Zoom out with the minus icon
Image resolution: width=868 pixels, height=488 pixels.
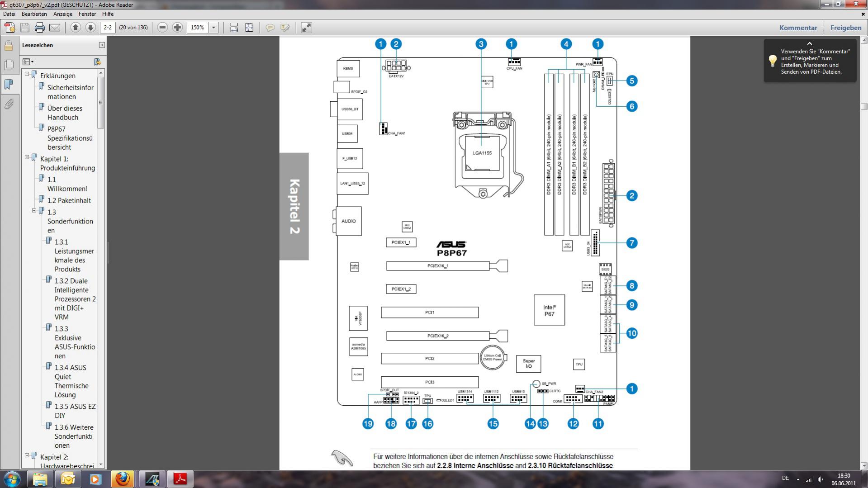(162, 28)
